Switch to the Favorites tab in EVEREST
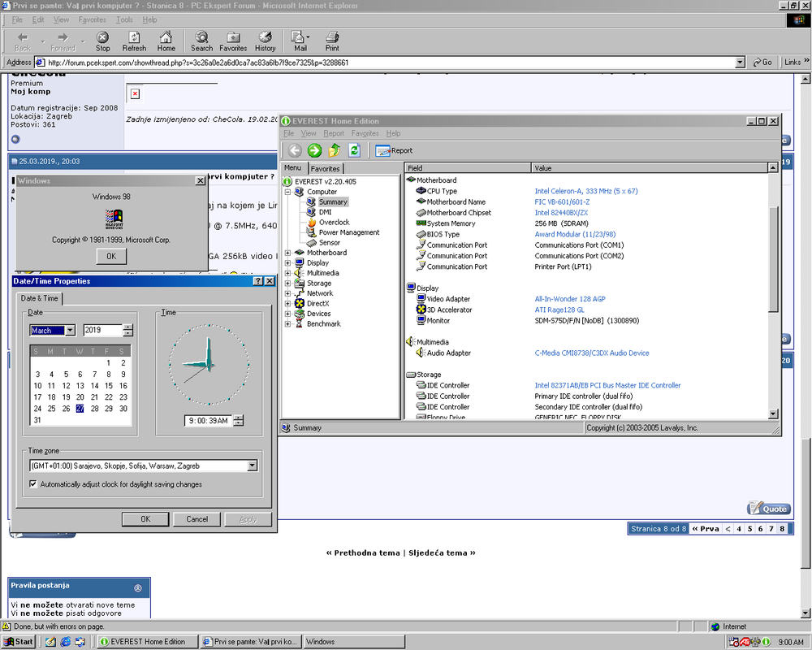Viewport: 812px width, 650px height. click(326, 168)
